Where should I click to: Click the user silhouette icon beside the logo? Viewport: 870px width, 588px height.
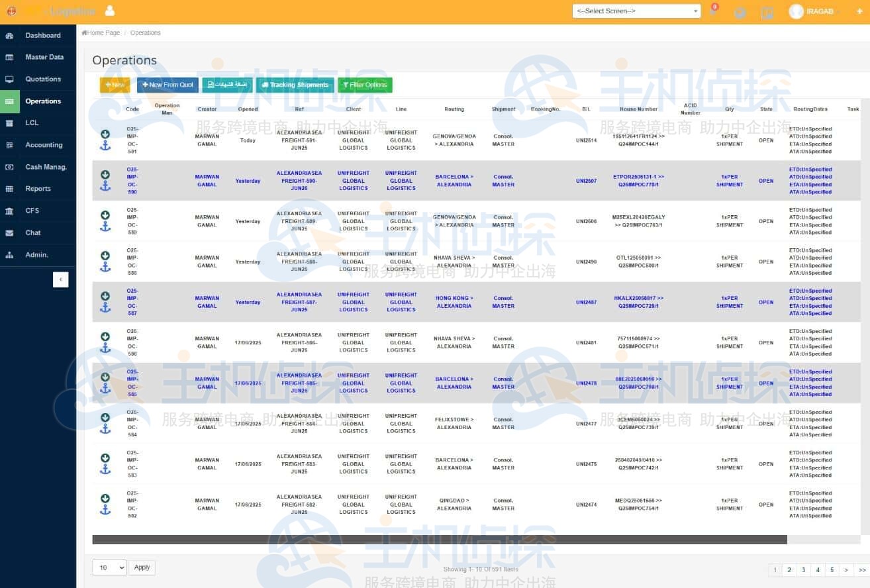tap(110, 11)
